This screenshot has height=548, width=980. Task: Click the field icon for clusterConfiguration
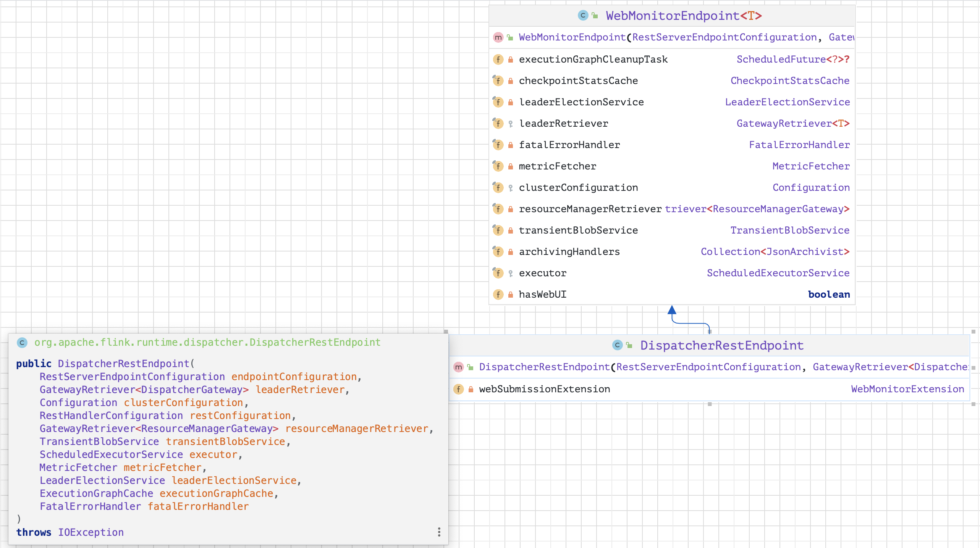click(498, 188)
